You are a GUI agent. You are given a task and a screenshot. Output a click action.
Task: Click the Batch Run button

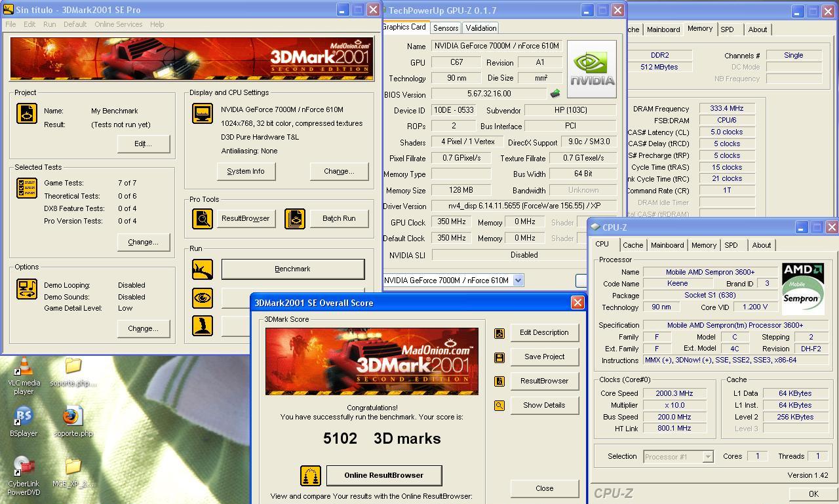[x=339, y=218]
